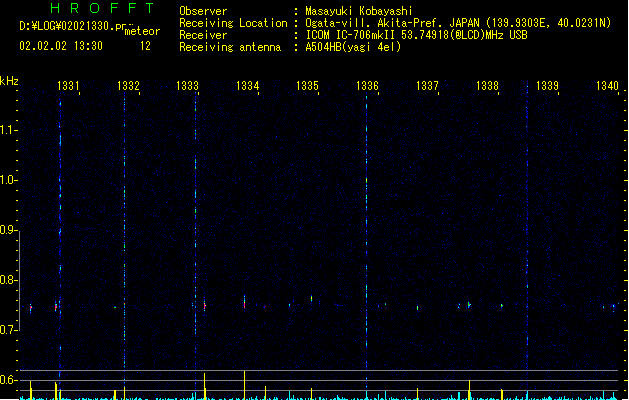
Task: Click the meteor count 12
Action: (x=145, y=46)
